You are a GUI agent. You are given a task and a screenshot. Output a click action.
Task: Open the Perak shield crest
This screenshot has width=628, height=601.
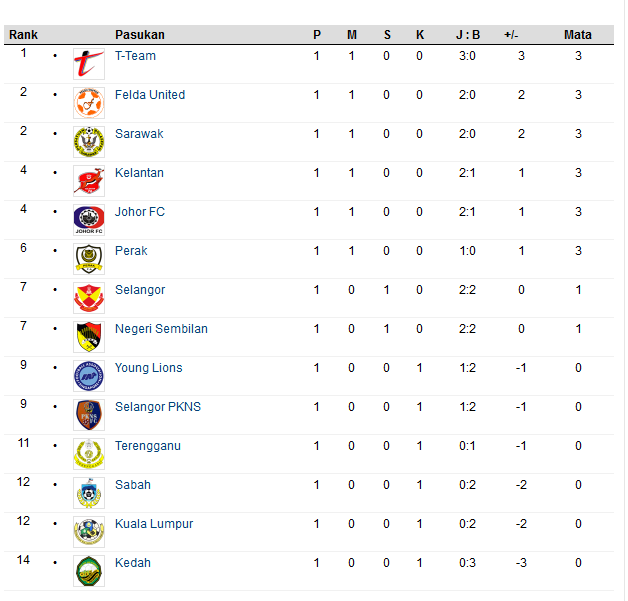(x=89, y=259)
